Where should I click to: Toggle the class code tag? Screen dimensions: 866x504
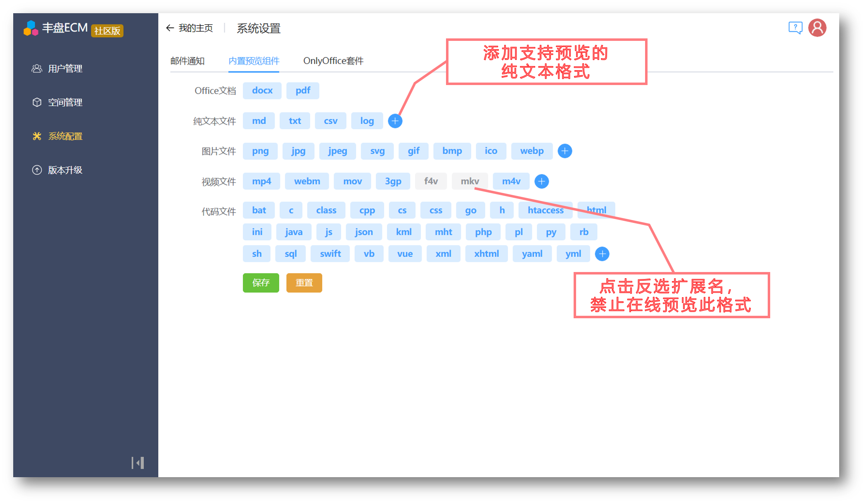tap(326, 211)
